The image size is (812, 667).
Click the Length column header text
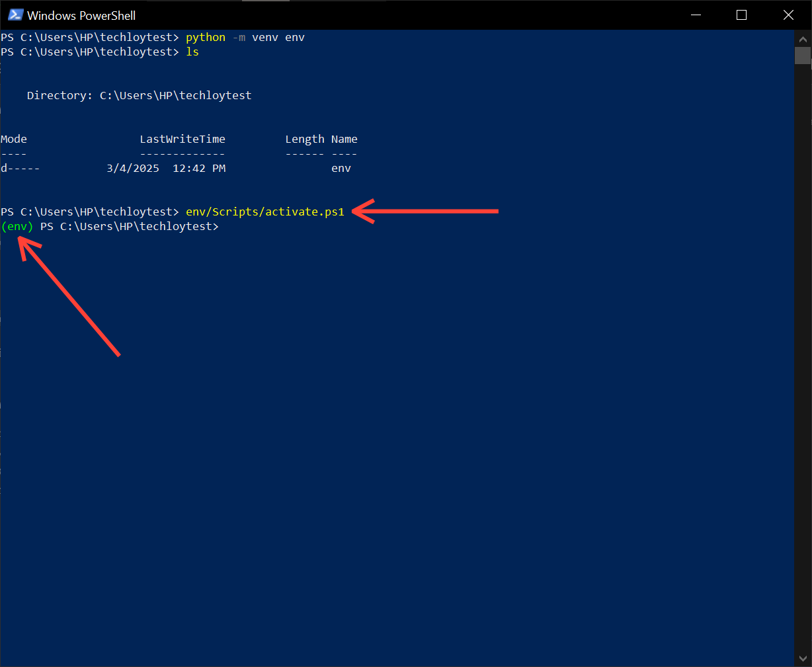[x=305, y=139]
